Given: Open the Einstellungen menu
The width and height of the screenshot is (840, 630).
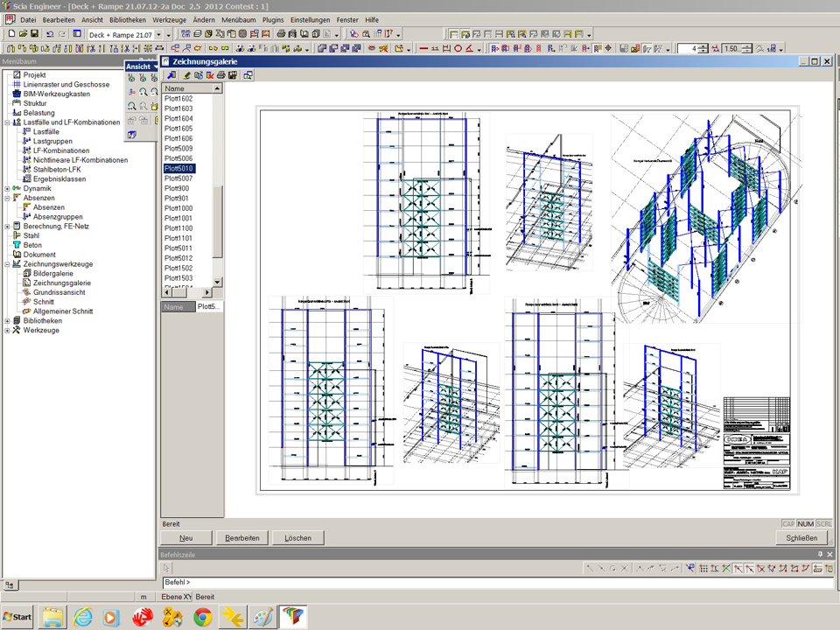Looking at the screenshot, I should [311, 19].
